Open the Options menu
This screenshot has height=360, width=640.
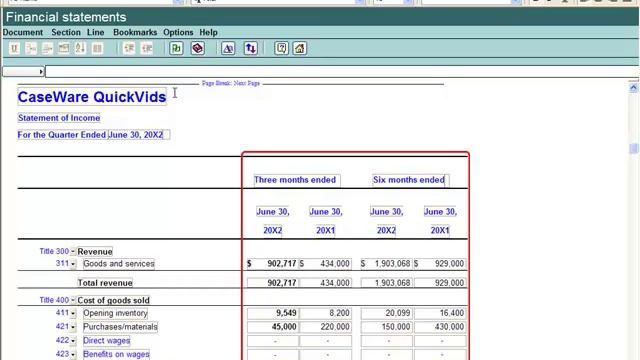point(178,32)
